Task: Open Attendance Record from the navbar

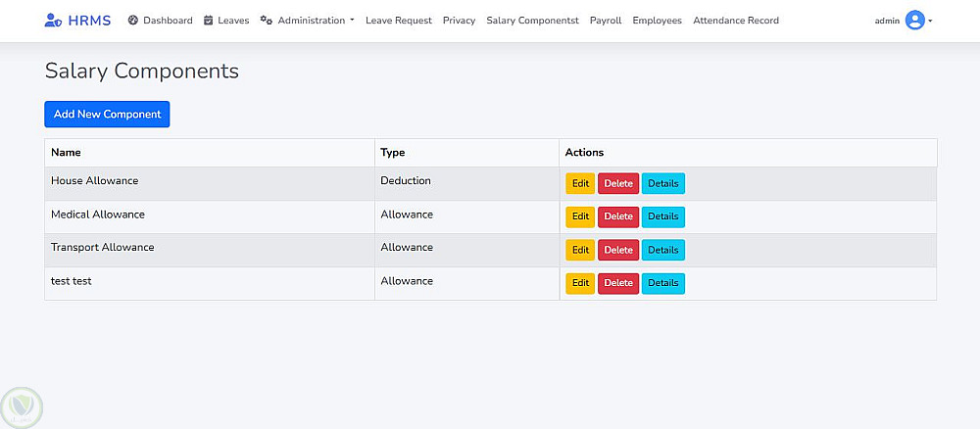Action: tap(735, 21)
